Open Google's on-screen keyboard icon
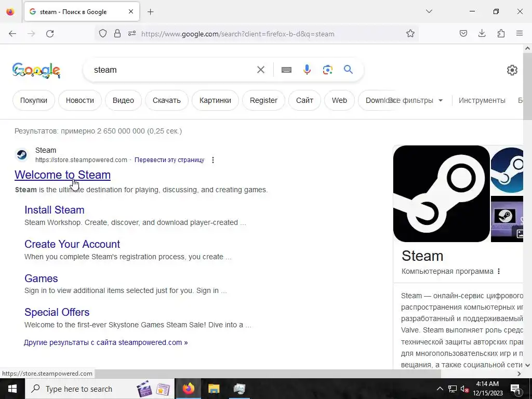Viewport: 532px width, 399px height. (x=286, y=70)
